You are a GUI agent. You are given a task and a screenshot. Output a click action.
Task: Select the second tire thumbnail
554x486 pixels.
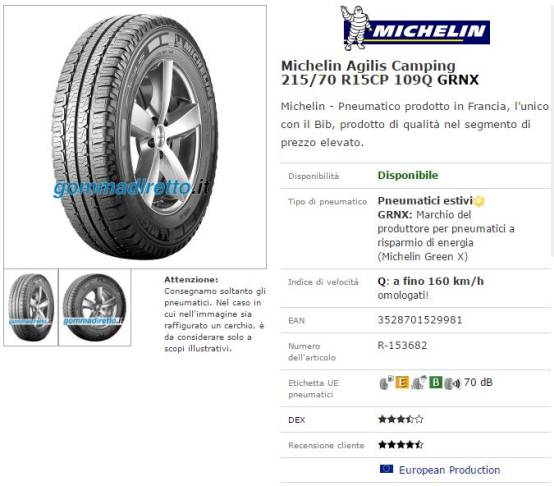(94, 307)
